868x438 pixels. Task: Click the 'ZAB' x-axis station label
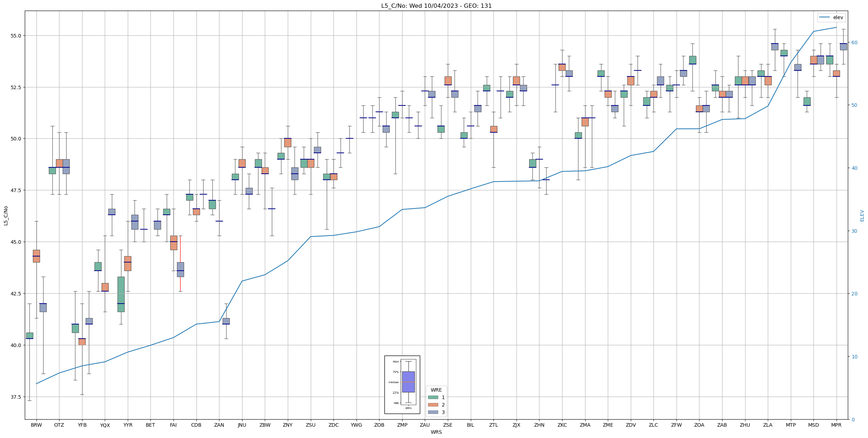(x=722, y=425)
